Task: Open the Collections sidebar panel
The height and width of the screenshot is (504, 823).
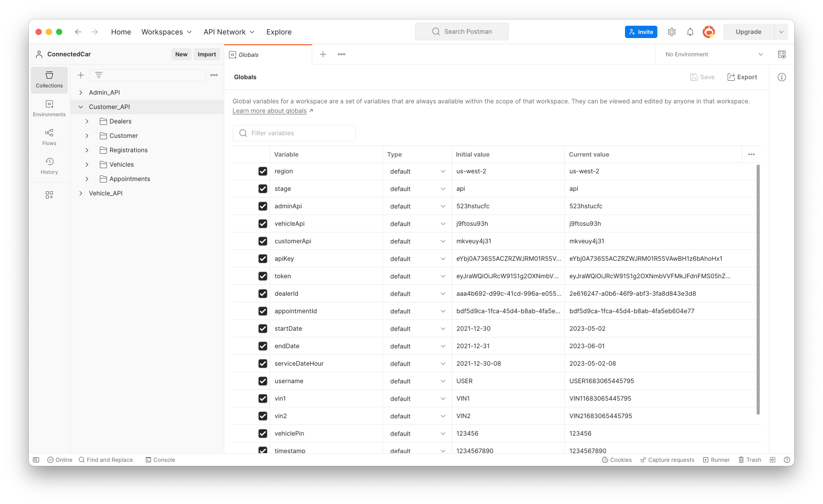Action: point(49,80)
